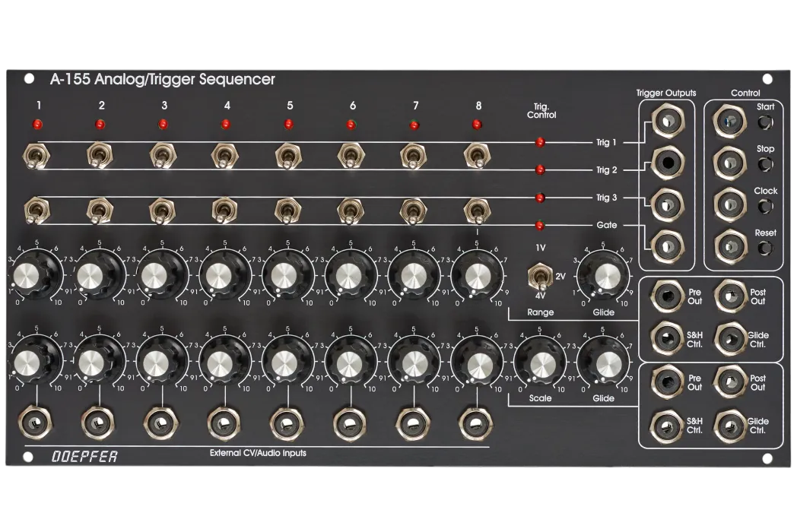Click the upper Pre Out jack

point(667,296)
